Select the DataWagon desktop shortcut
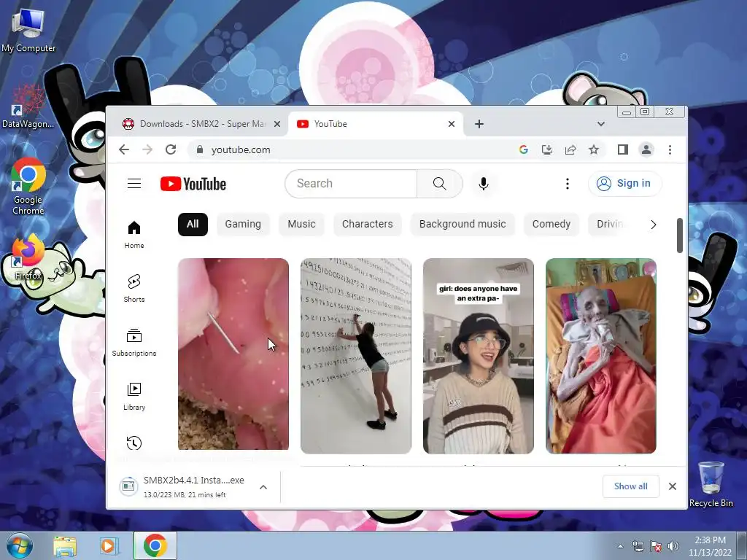The image size is (747, 560). [28, 107]
